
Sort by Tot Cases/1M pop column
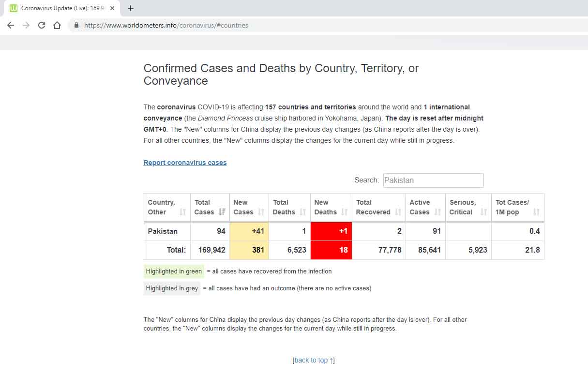(x=518, y=207)
